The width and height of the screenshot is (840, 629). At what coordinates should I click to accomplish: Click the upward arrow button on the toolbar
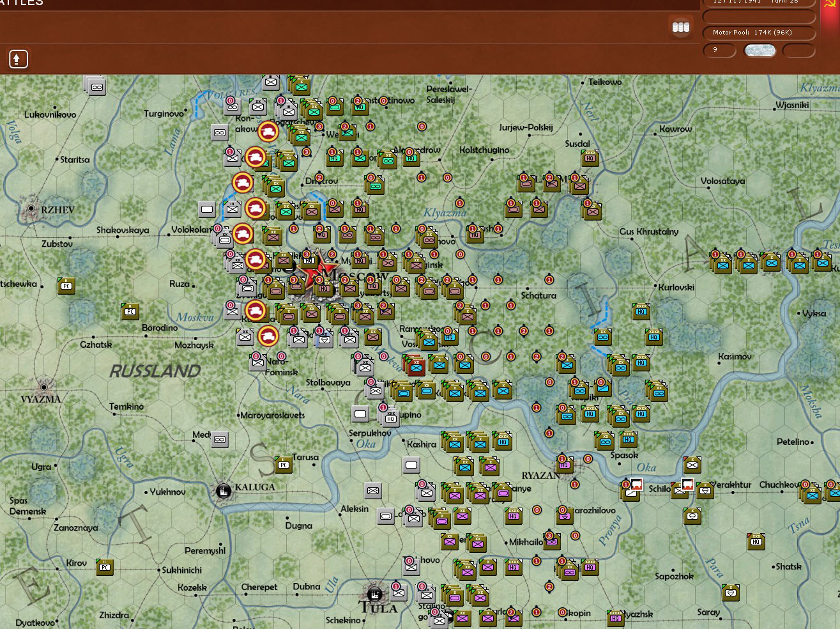point(18,59)
